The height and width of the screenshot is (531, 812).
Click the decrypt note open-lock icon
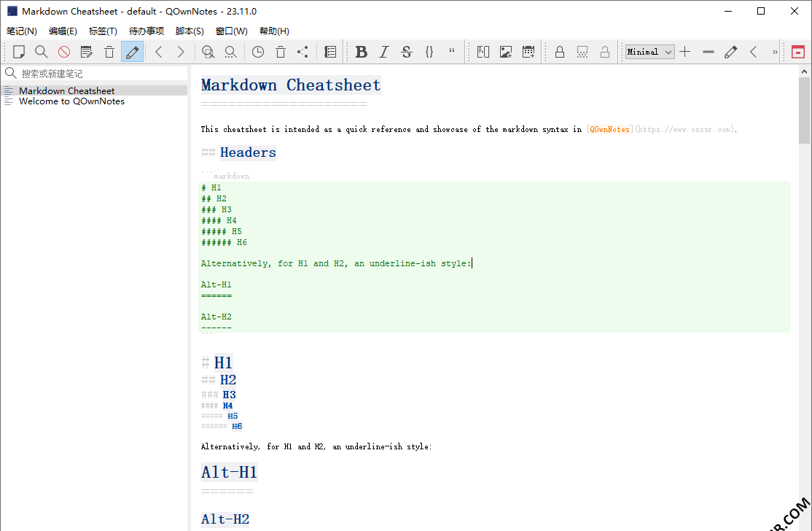pyautogui.click(x=605, y=52)
